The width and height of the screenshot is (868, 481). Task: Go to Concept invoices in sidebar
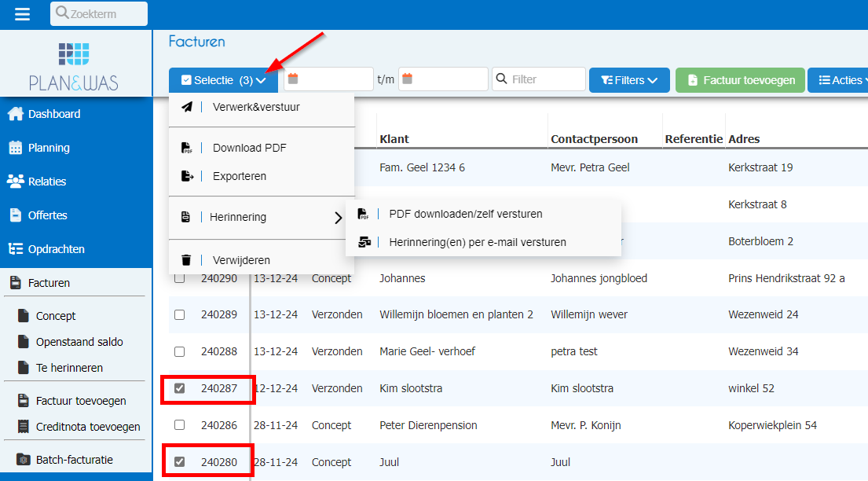pyautogui.click(x=55, y=316)
